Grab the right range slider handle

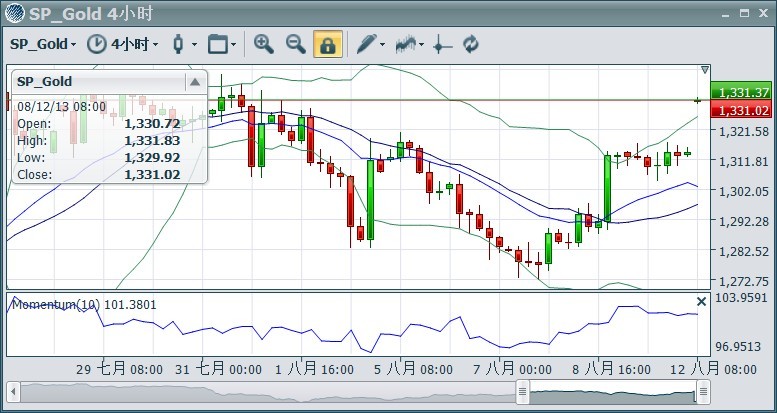pyautogui.click(x=703, y=393)
